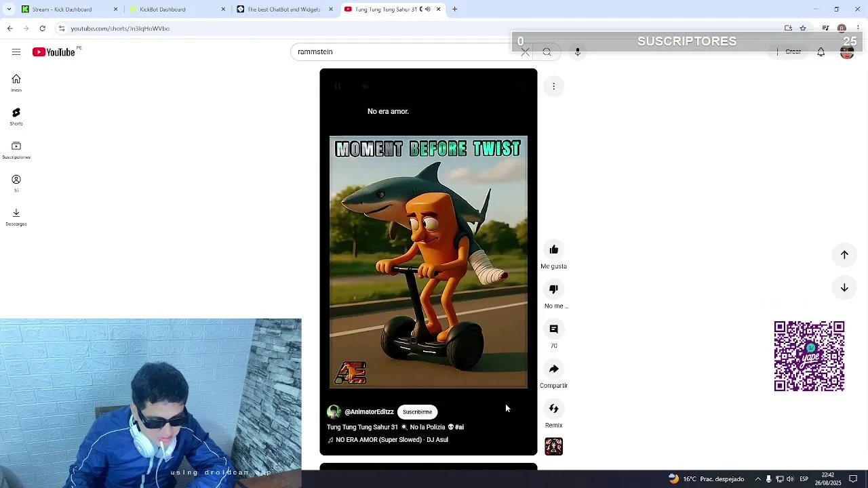Screen dimensions: 868x488
Task: Open the Windows notification center
Action: click(853, 479)
